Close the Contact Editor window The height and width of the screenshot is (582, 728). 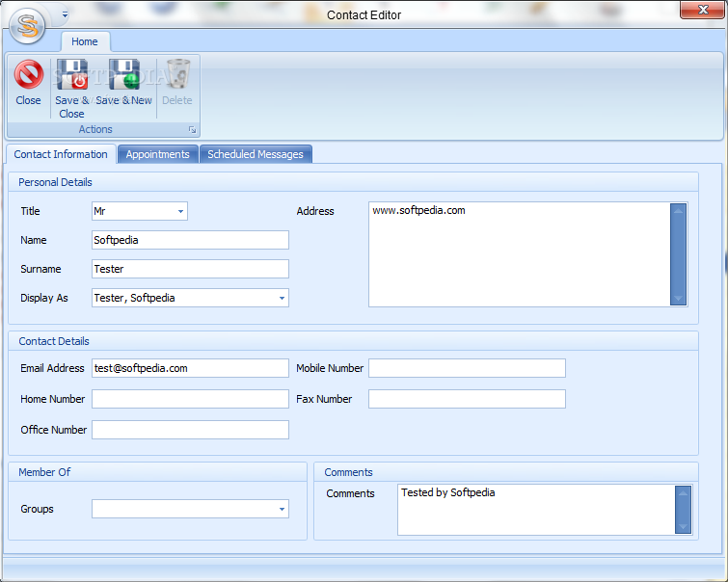pyautogui.click(x=703, y=10)
